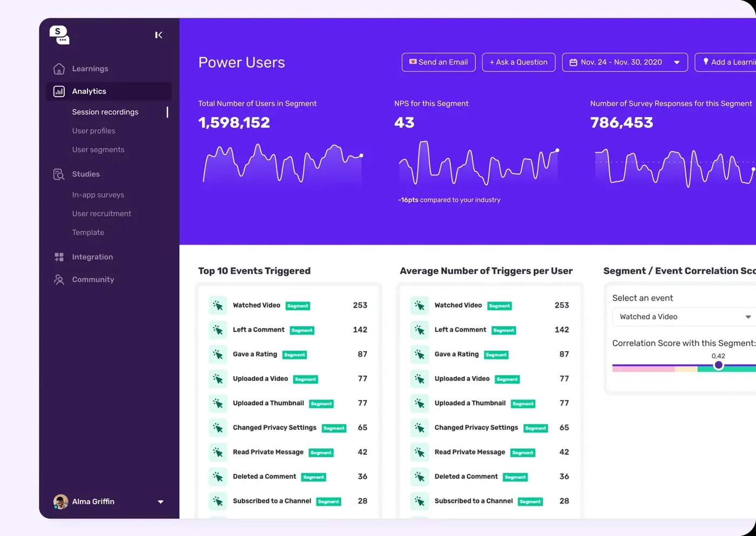
Task: Click the NPS for this Segment sparkline chart
Action: point(478,163)
